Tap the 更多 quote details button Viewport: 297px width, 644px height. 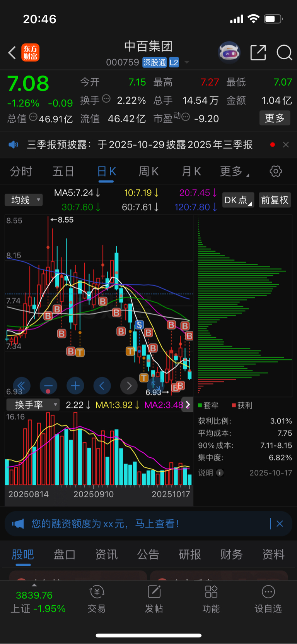point(275,118)
